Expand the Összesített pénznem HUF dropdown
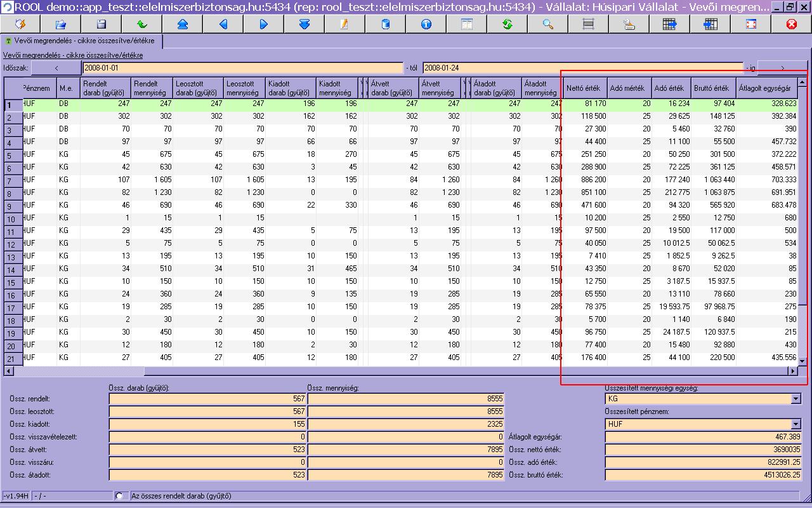 point(796,424)
